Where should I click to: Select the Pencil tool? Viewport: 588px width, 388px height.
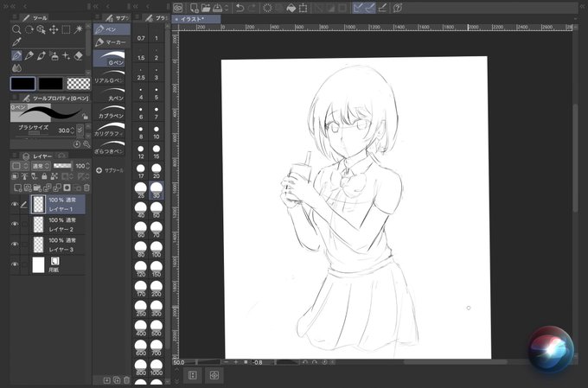tap(29, 56)
